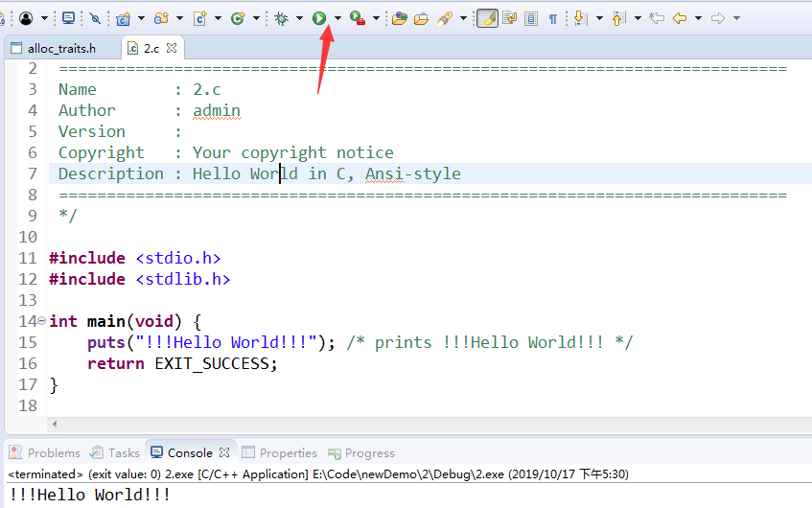Expand the New C/C++ Project dropdown
The width and height of the screenshot is (812, 508).
click(141, 18)
